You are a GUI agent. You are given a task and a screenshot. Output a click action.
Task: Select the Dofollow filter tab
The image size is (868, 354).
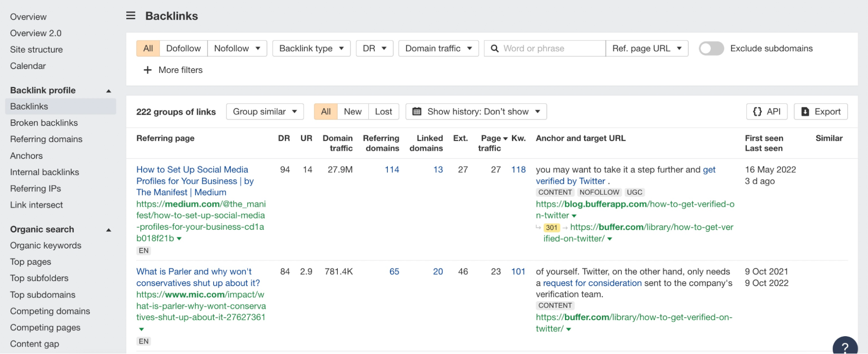click(183, 49)
